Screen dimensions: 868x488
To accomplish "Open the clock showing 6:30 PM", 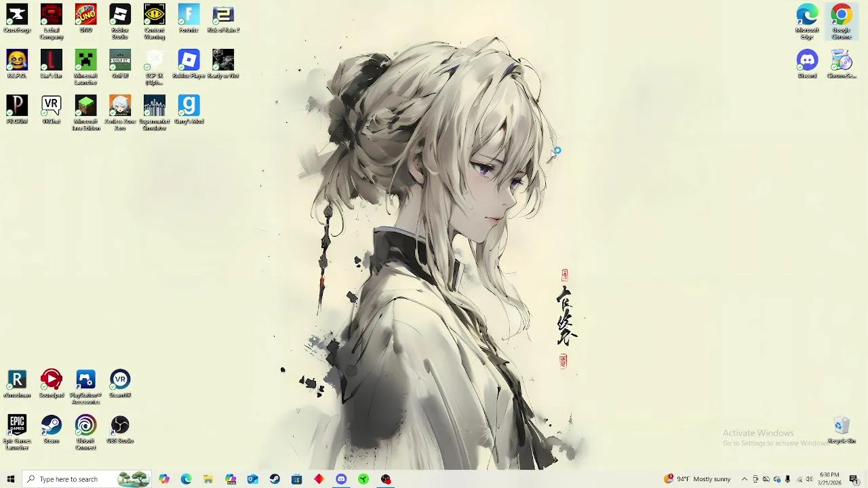I will [829, 479].
